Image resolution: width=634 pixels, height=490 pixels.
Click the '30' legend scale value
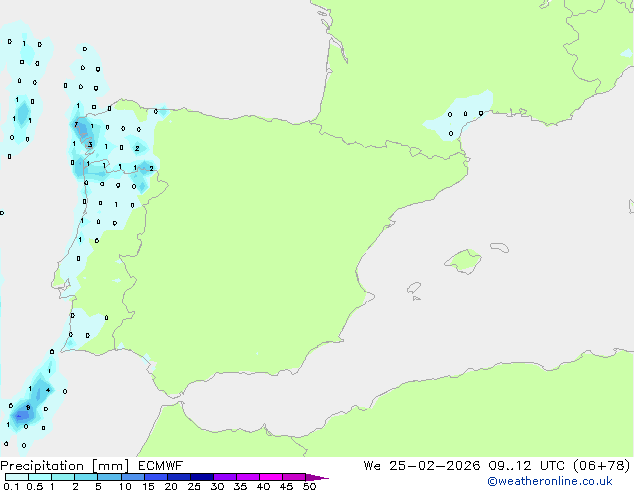click(217, 486)
